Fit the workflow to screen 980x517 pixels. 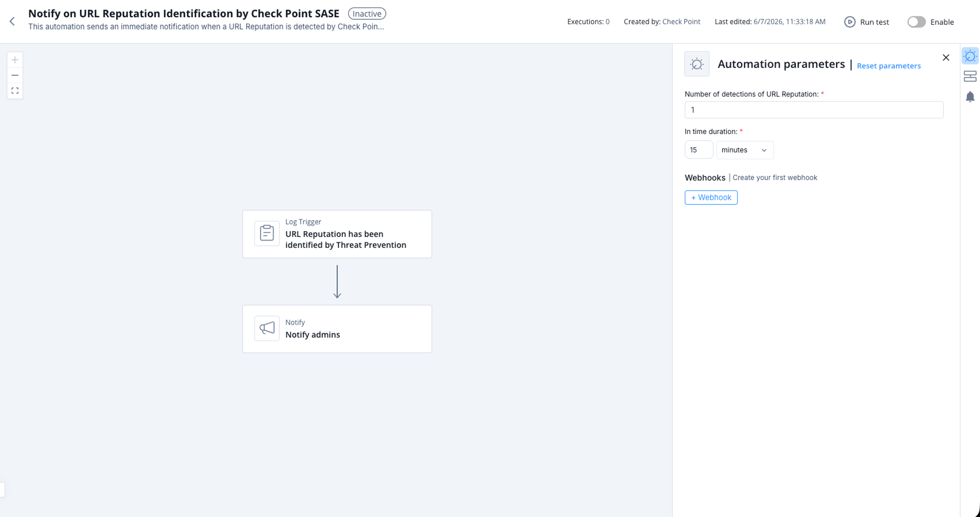15,91
